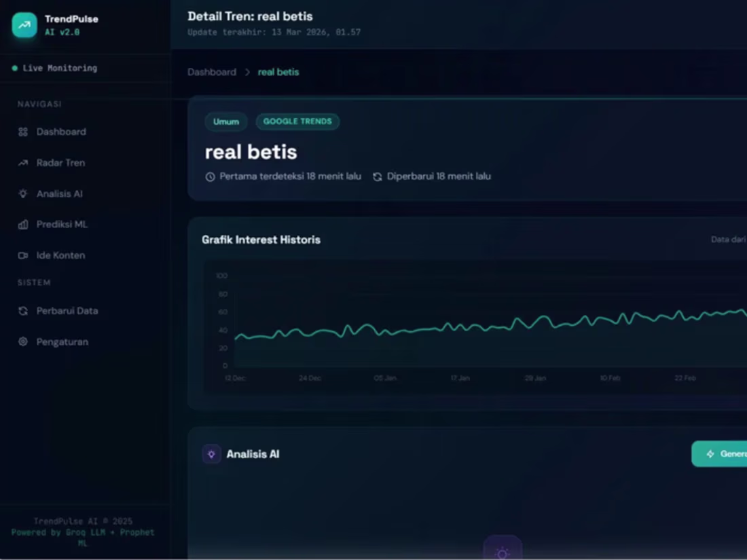Select the GOOGLE TRENDS source badge
747x560 pixels.
pos(297,122)
